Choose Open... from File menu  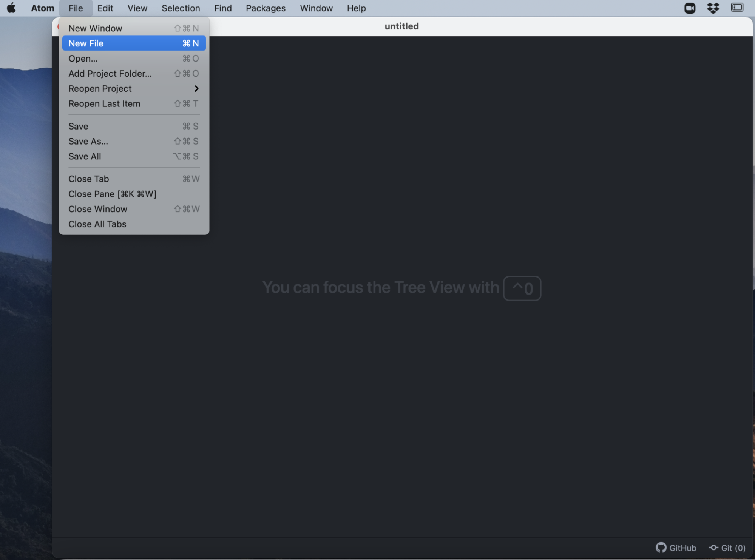click(x=134, y=59)
